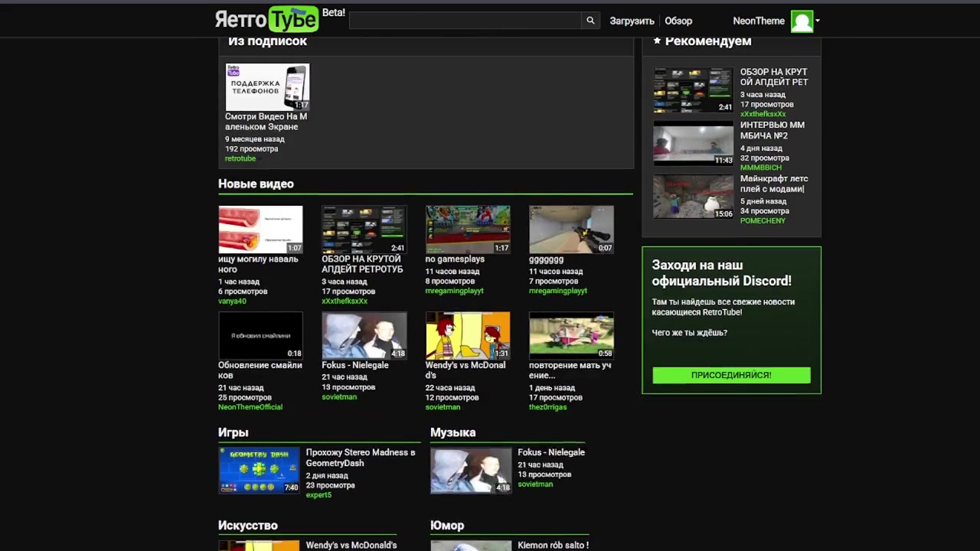Open ИНТЕРВЬЮ ММ recommended video thumbnail
Image resolution: width=980 pixels, height=551 pixels.
pyautogui.click(x=693, y=143)
